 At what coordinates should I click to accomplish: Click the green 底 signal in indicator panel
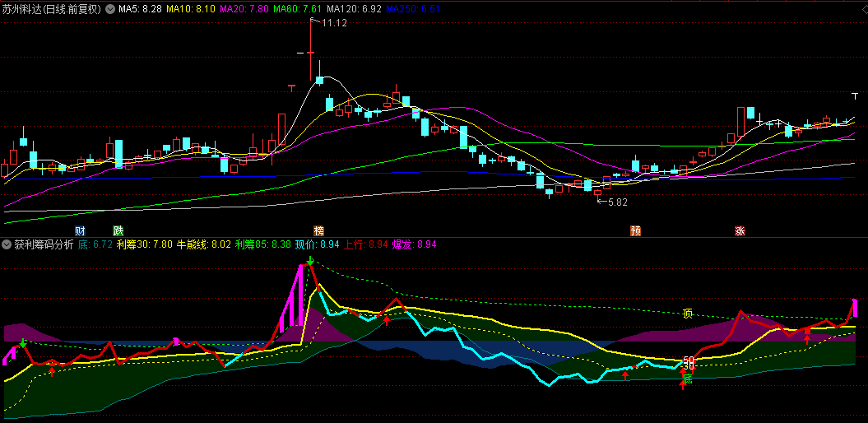coord(688,379)
